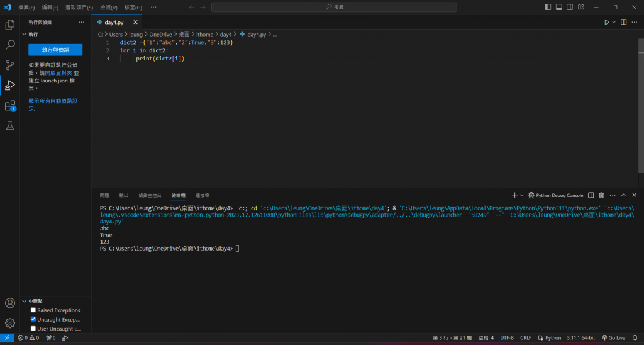Open the Run and Debug view
Image resolution: width=644 pixels, height=345 pixels.
pyautogui.click(x=10, y=85)
